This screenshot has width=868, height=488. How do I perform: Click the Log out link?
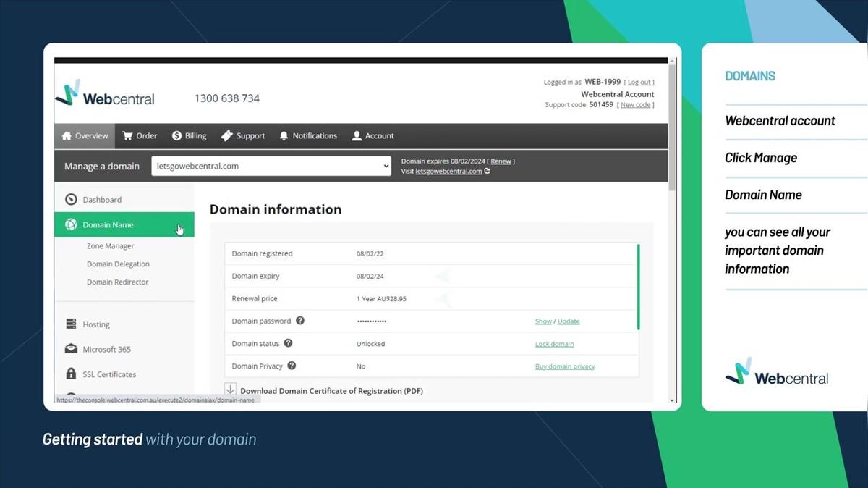click(x=639, y=83)
